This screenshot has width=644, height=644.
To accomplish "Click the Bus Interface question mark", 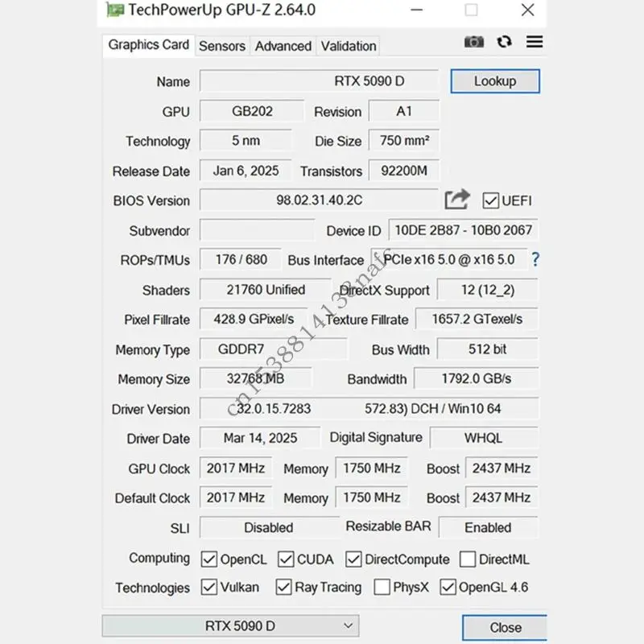I will 535,259.
